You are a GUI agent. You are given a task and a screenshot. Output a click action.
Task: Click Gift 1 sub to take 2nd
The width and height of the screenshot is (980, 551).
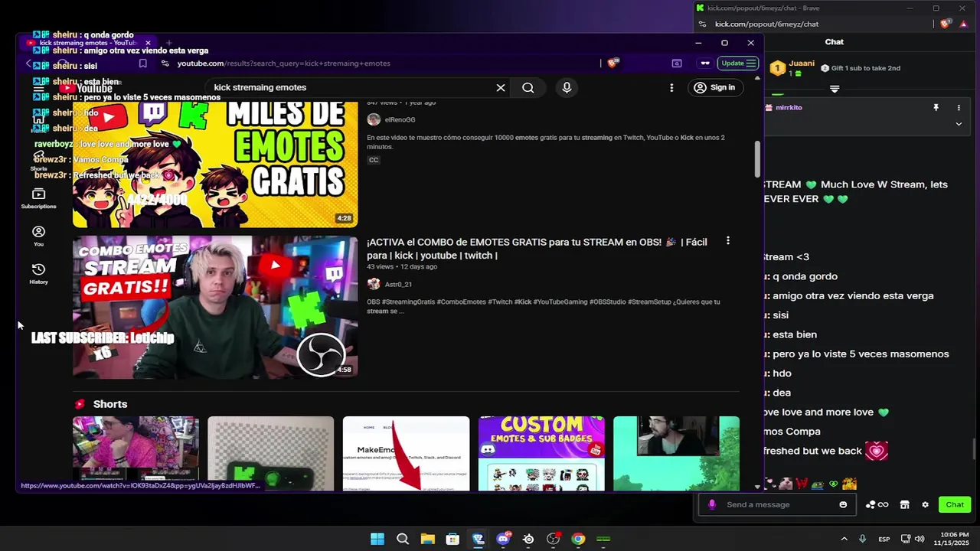860,68
